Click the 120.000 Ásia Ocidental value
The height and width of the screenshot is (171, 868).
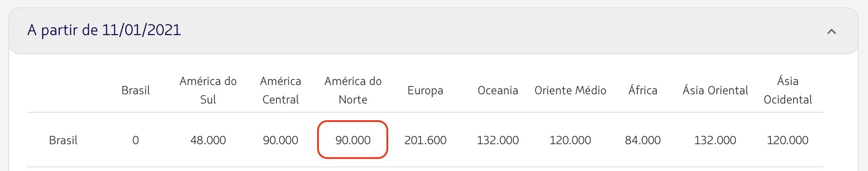tap(788, 140)
